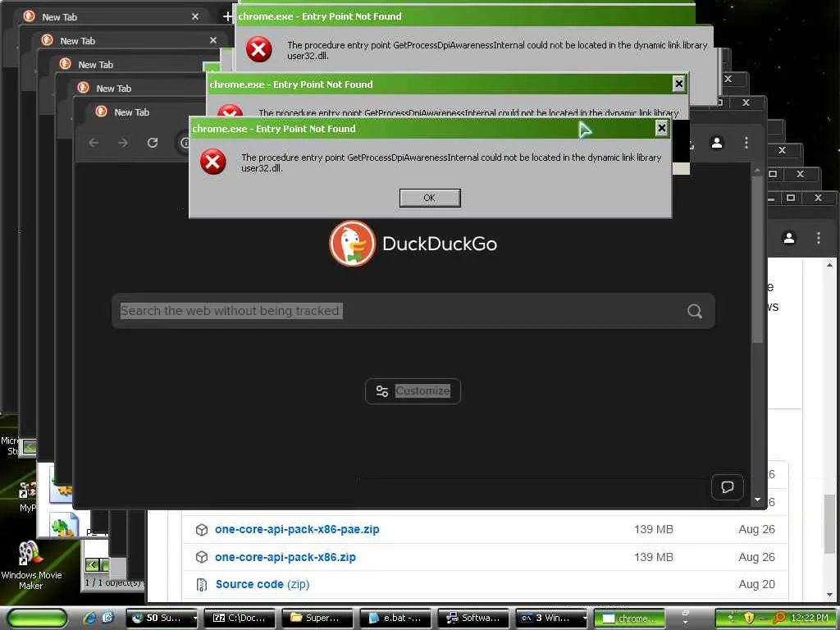The width and height of the screenshot is (840, 630).
Task: Add a new tab in rearmost Chrome window
Action: pyautogui.click(x=228, y=16)
